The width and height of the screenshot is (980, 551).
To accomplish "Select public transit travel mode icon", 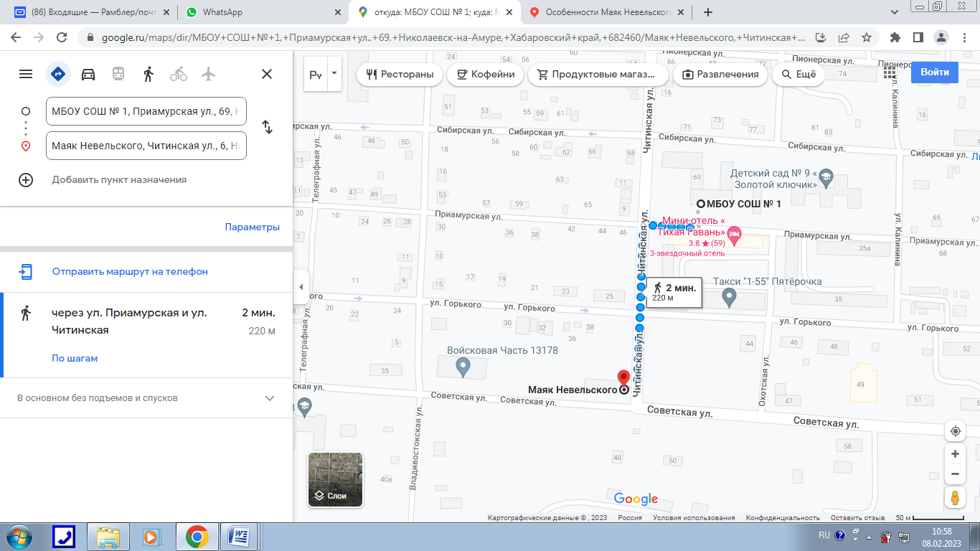I will (x=118, y=74).
